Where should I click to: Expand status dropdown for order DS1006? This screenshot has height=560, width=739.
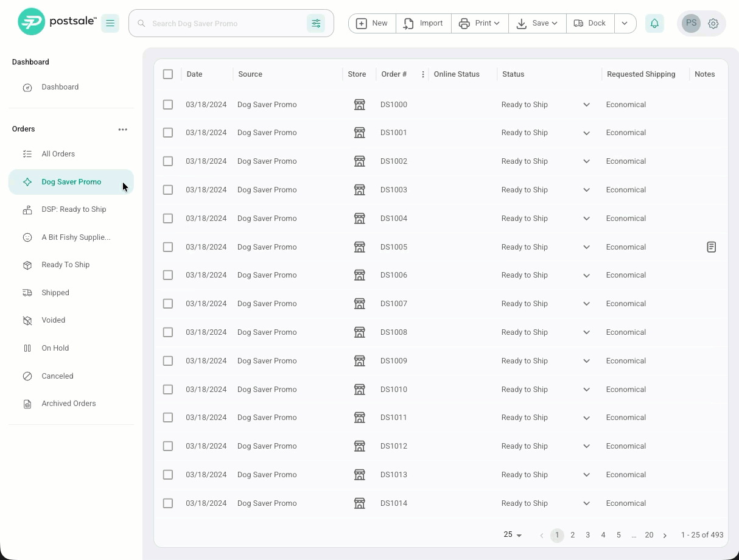point(586,275)
